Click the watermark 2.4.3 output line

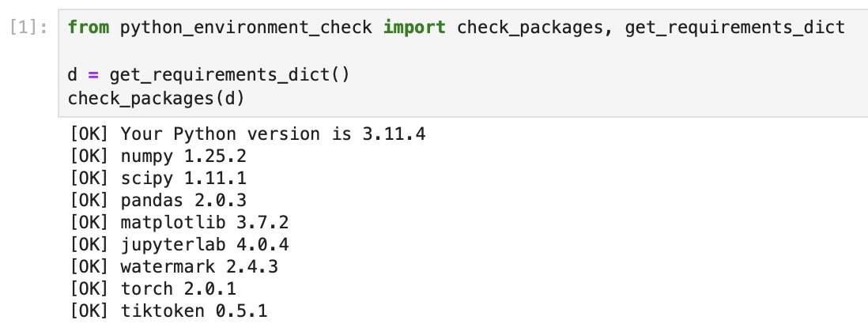(174, 267)
